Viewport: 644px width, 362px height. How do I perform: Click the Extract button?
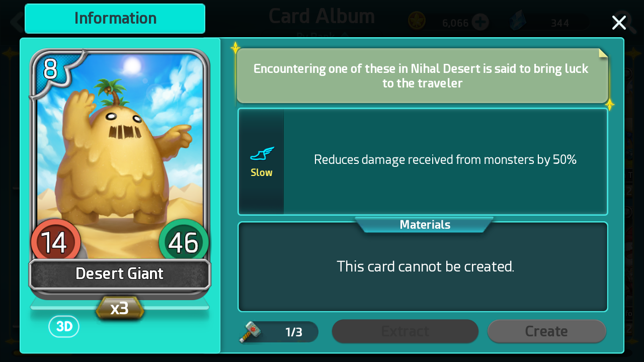(405, 331)
